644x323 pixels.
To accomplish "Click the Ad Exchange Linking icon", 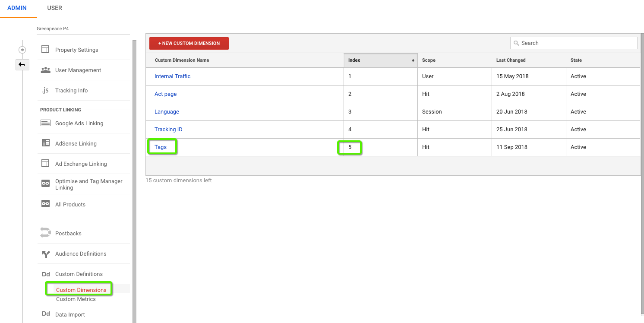I will (45, 163).
